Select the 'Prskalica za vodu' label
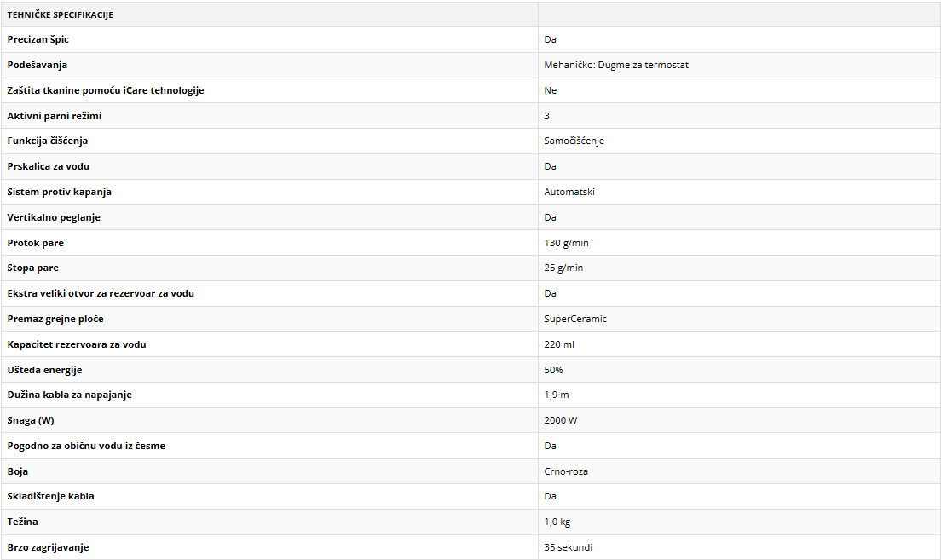 pos(48,166)
